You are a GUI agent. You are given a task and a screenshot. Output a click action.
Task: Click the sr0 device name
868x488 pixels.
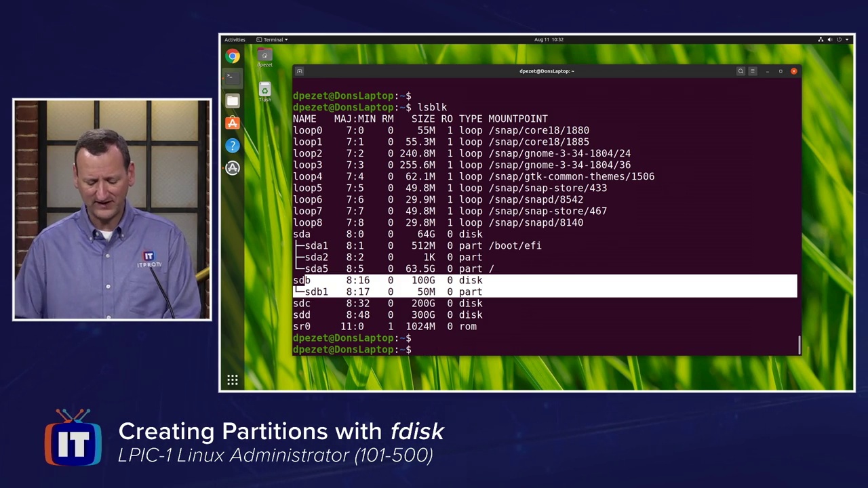pyautogui.click(x=302, y=326)
